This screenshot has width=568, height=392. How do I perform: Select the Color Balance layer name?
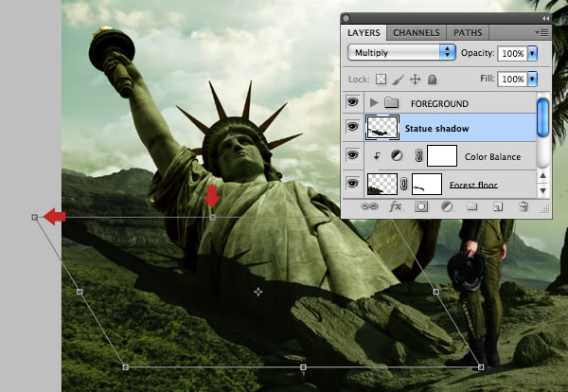point(492,157)
